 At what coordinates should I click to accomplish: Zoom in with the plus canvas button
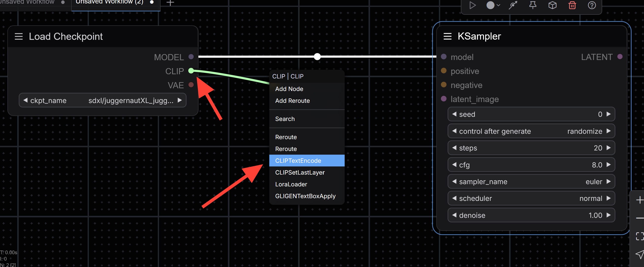[640, 200]
